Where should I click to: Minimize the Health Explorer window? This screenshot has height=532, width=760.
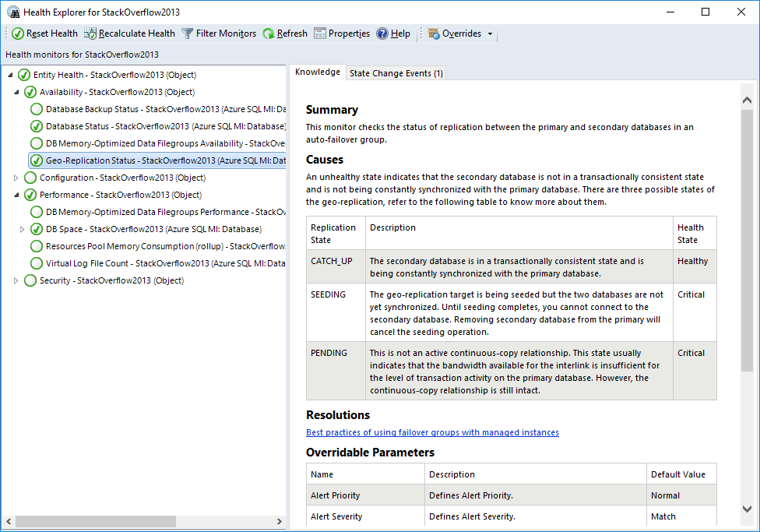[670, 12]
